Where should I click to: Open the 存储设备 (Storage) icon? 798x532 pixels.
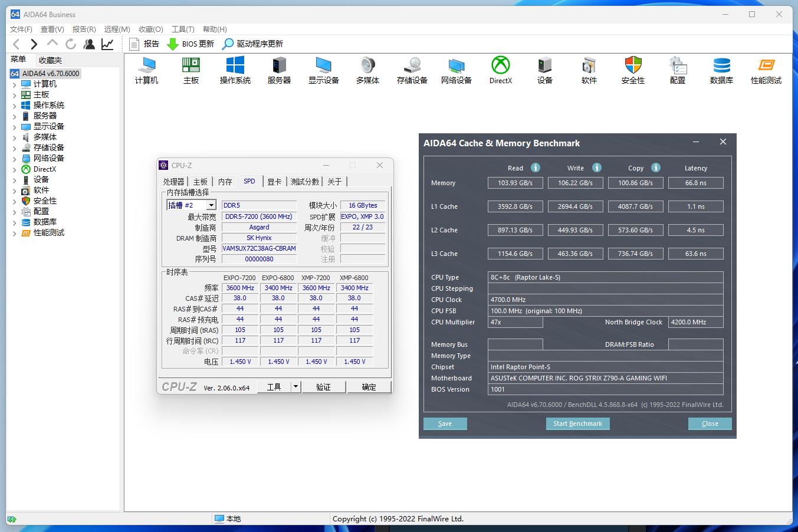coord(411,70)
